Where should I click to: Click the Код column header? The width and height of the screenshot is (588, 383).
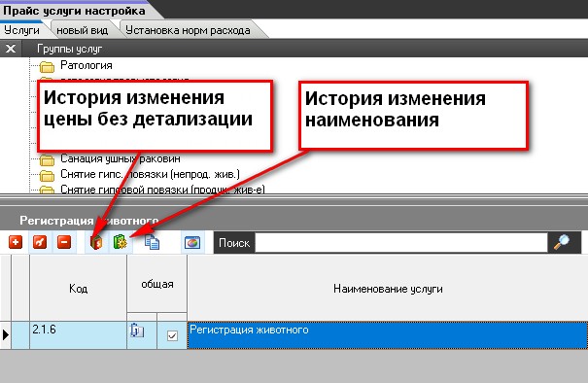tap(79, 288)
